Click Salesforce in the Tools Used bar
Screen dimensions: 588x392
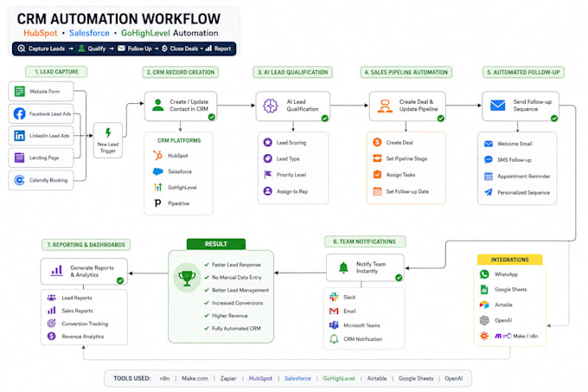coord(297,378)
